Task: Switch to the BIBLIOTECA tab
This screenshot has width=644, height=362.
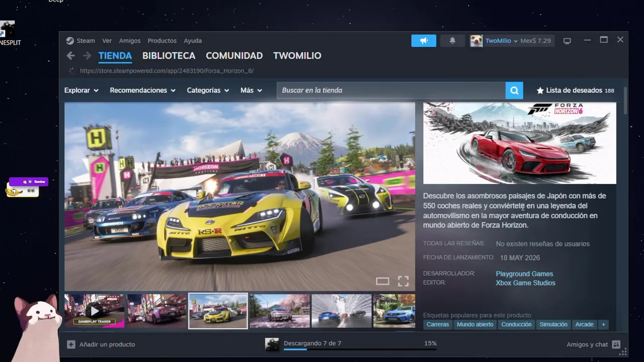Action: pyautogui.click(x=169, y=56)
